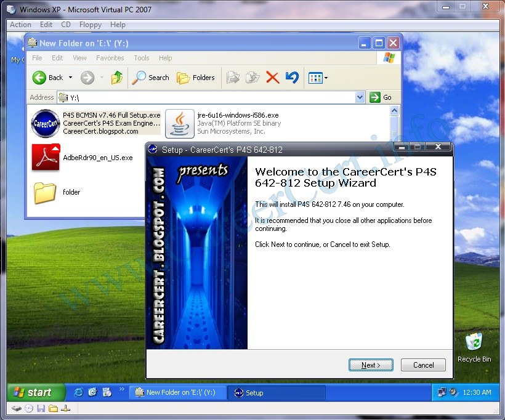Click the Windows Media Player Quick Launch icon
This screenshot has width=505, height=420.
[x=107, y=392]
